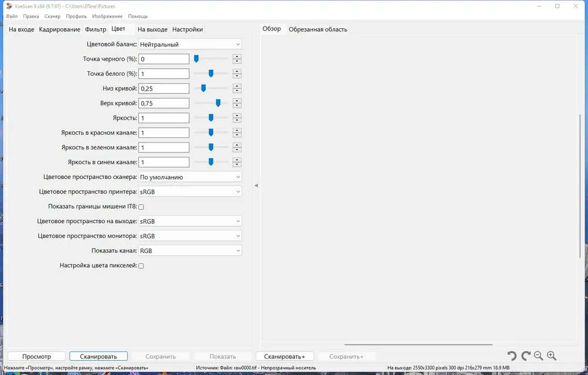588x375 pixels.
Task: Focus the 'Точка белого (%)' input field
Action: tap(164, 74)
